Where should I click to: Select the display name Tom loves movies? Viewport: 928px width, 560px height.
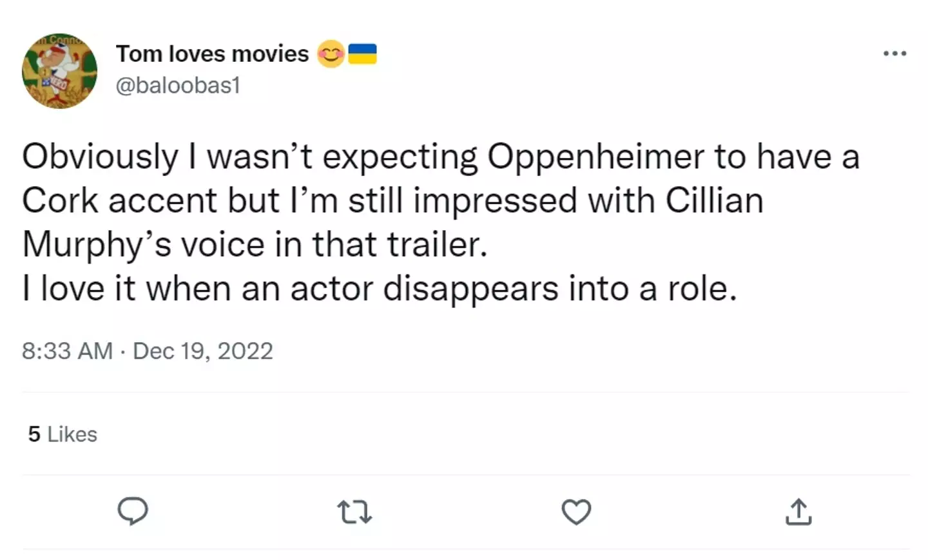(211, 54)
